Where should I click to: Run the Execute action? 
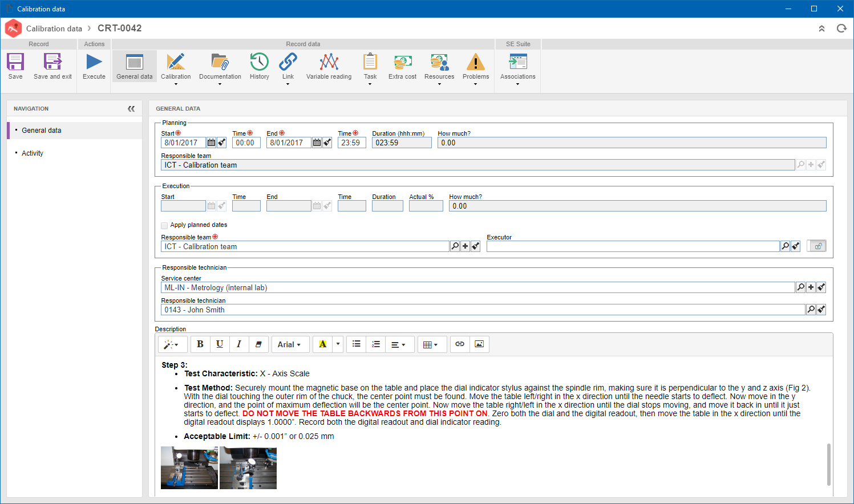click(x=94, y=62)
